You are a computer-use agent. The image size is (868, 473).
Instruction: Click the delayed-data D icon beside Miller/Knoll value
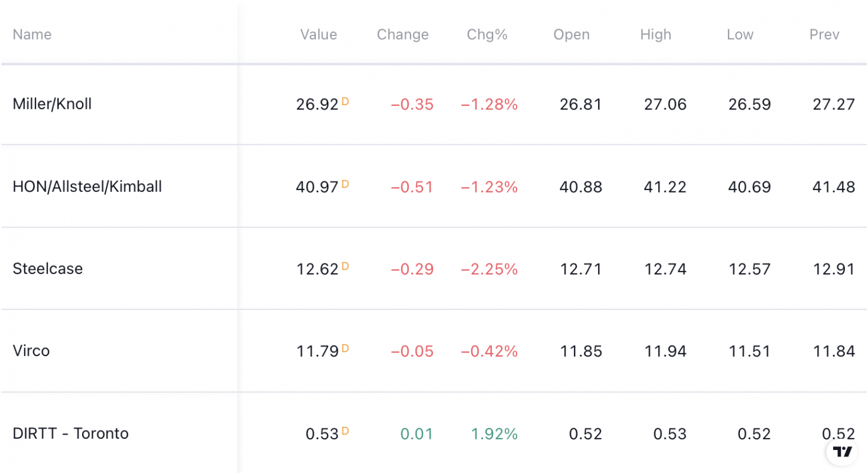(345, 102)
